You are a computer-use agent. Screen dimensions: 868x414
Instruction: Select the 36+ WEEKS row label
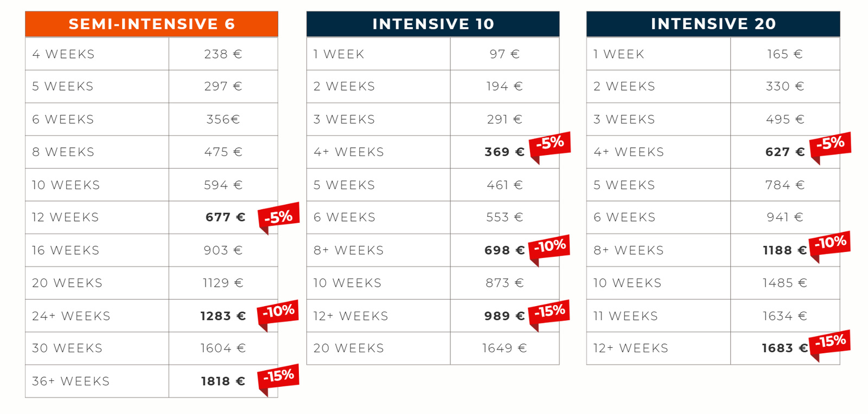71,381
